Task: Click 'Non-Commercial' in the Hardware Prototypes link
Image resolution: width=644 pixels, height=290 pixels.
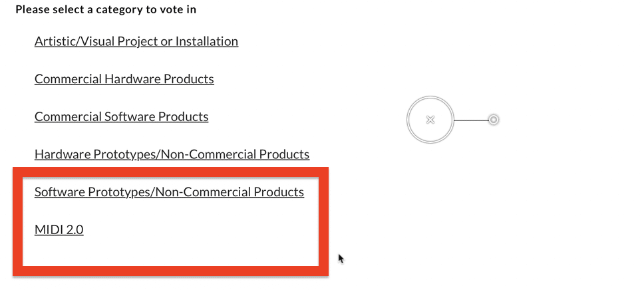Action: 208,154
